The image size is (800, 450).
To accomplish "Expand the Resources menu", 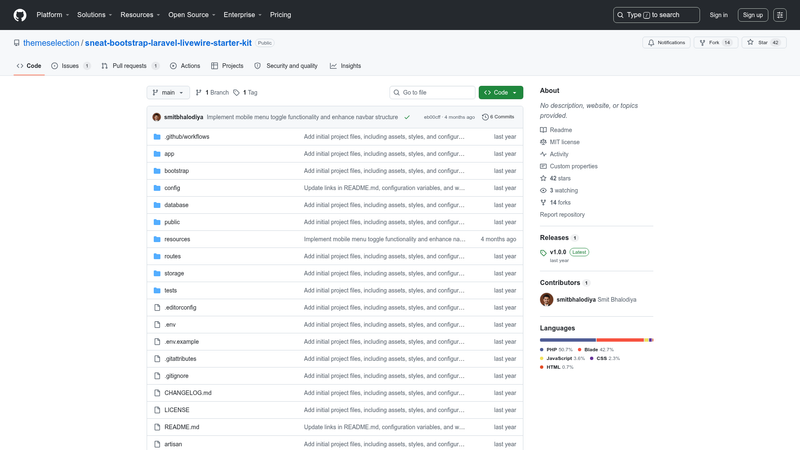I will click(140, 15).
